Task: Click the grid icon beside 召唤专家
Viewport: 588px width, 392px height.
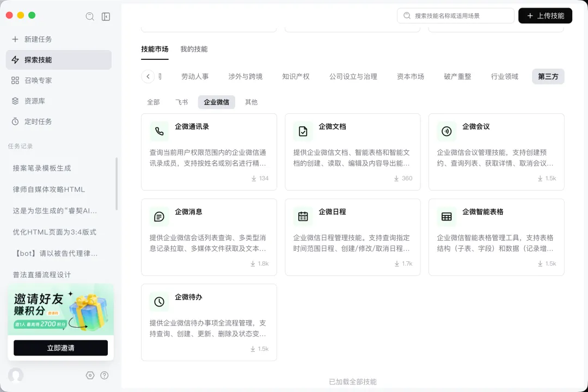Action: pyautogui.click(x=15, y=80)
